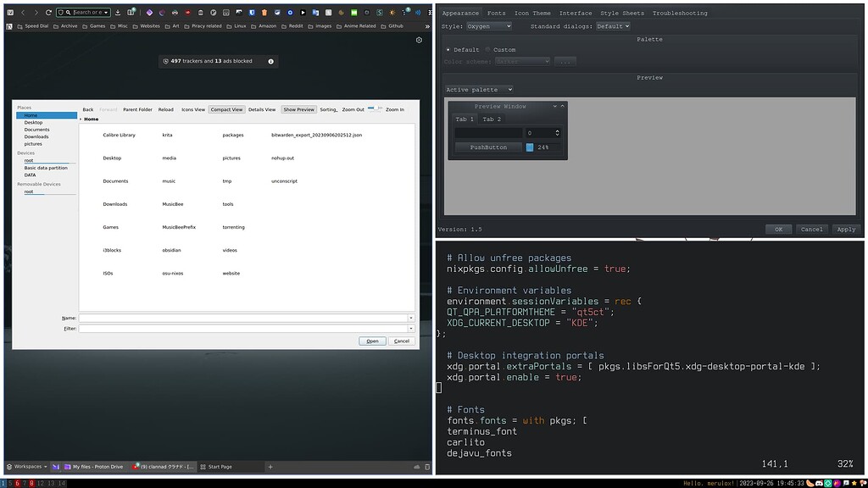Select Icons View in the file dialog toolbar
The width and height of the screenshot is (868, 488).
192,109
